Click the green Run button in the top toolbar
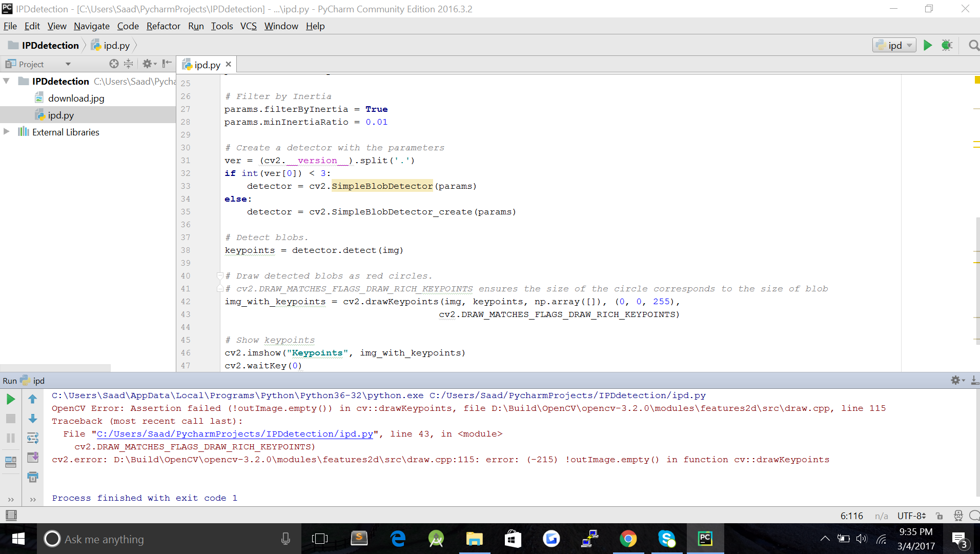Image resolution: width=980 pixels, height=554 pixels. (x=927, y=45)
